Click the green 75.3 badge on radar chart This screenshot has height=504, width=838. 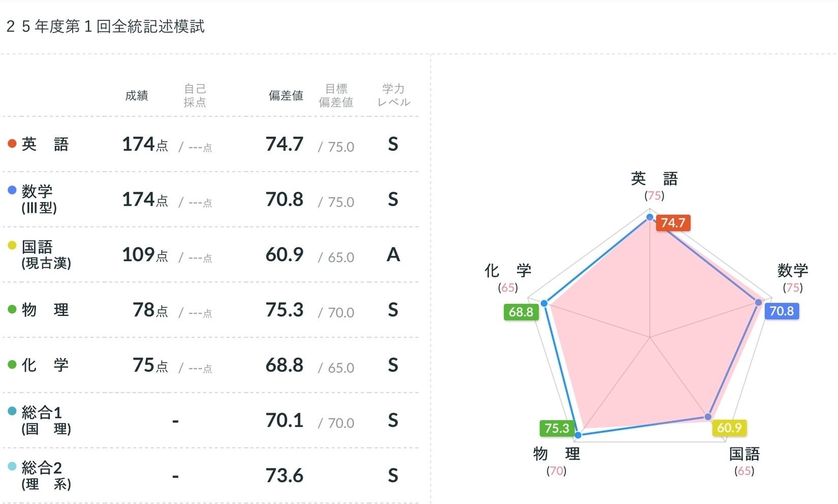coord(557,428)
